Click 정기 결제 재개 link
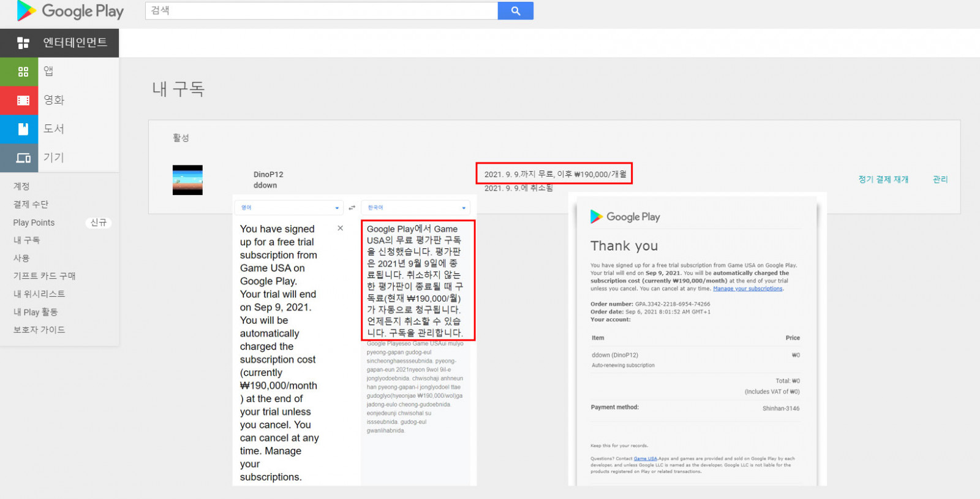The width and height of the screenshot is (980, 499). click(x=883, y=179)
